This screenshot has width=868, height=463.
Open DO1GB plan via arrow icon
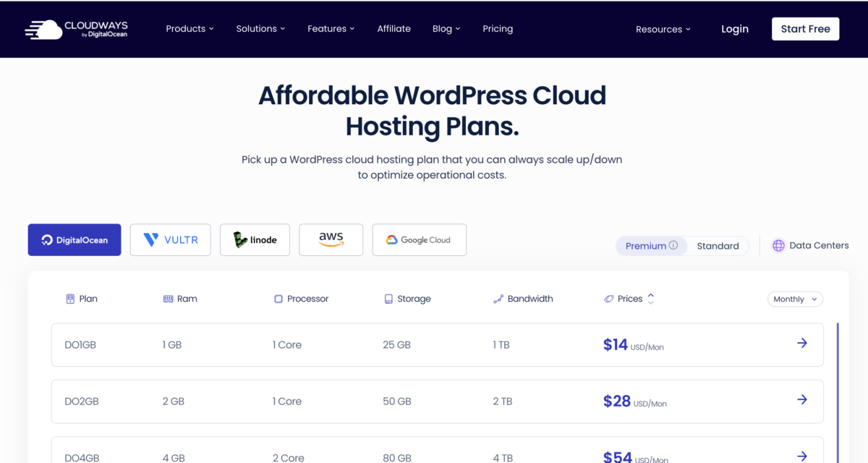click(802, 343)
